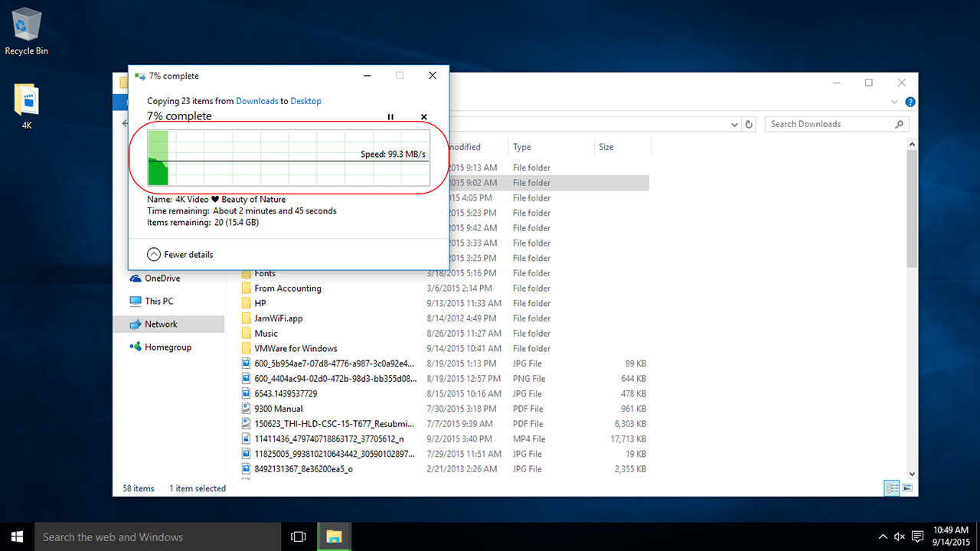The image size is (980, 551).
Task: Select the 4K folder on the desktop
Action: [x=26, y=106]
